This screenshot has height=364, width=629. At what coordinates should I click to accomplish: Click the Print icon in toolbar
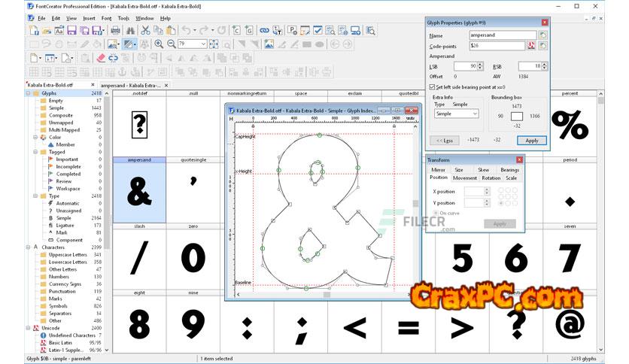coord(115,30)
